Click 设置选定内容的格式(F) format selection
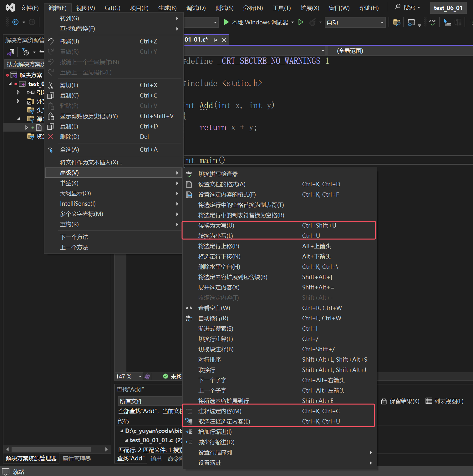This screenshot has height=476, width=473. (280, 194)
